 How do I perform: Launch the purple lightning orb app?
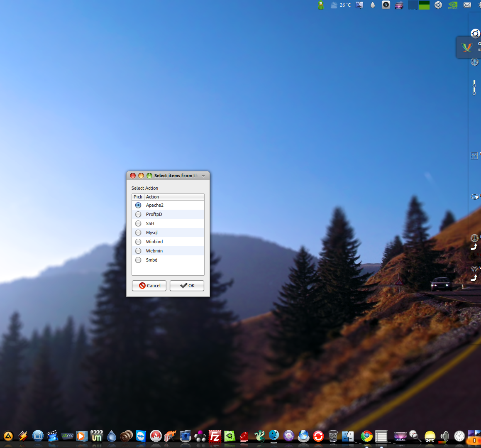click(289, 436)
